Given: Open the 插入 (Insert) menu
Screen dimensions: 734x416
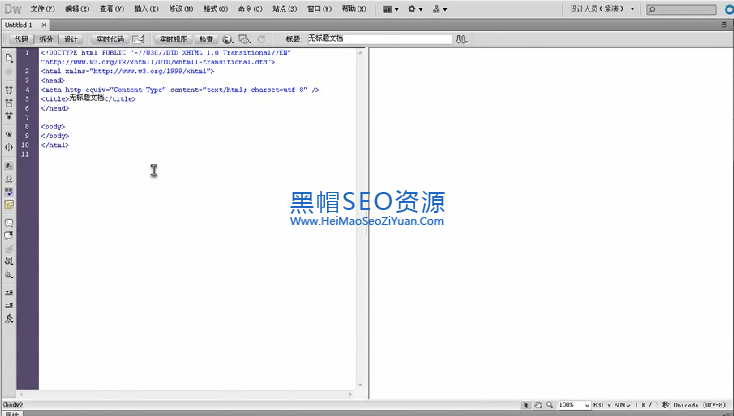Looking at the screenshot, I should [x=145, y=8].
